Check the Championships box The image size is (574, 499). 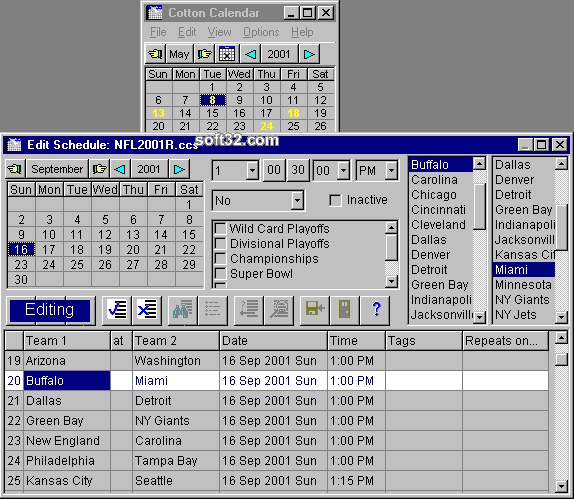click(x=220, y=258)
